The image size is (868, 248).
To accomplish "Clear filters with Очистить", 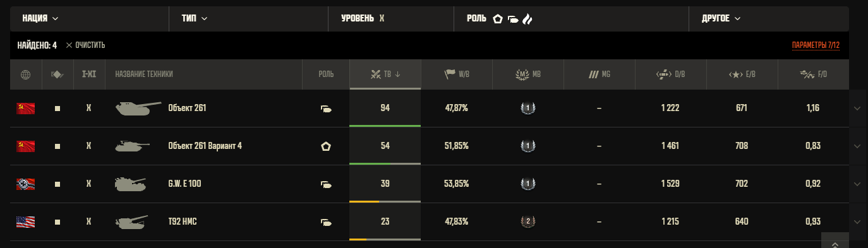I will pos(85,45).
